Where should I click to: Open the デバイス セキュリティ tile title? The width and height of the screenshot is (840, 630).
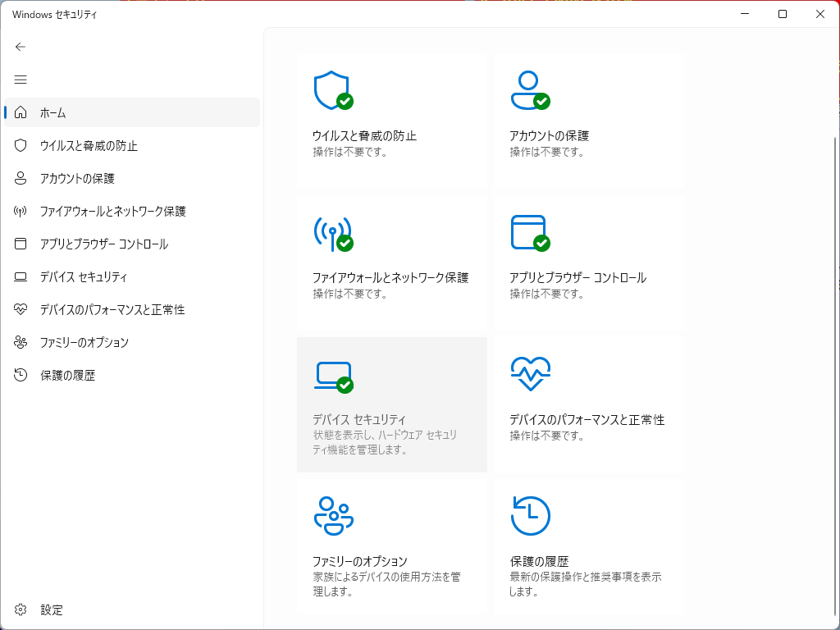359,419
